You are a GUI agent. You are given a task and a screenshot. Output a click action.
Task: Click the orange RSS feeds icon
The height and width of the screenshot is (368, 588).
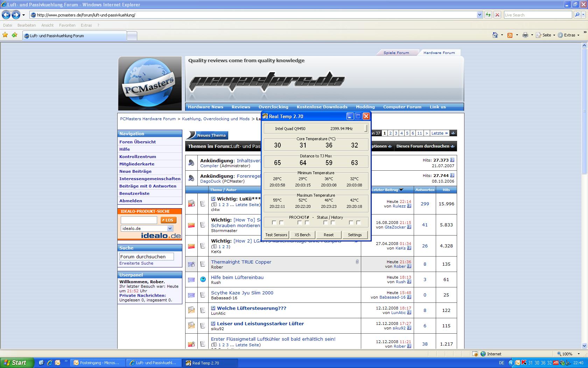coord(510,35)
